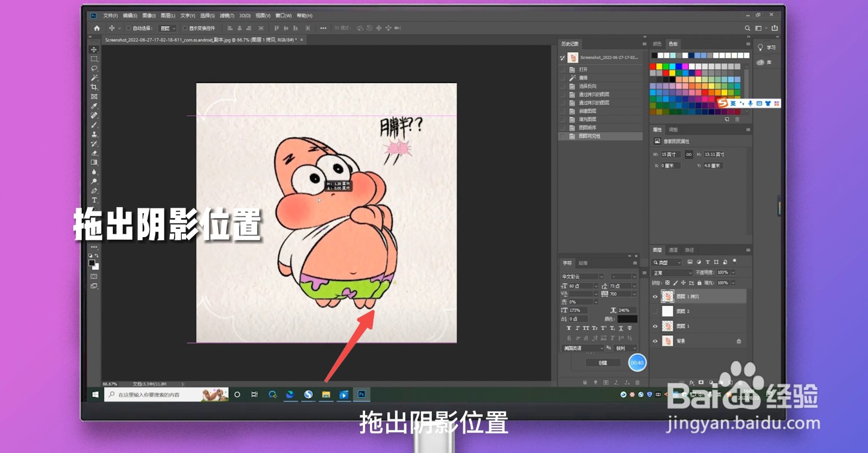The image size is (868, 453).
Task: Pick the red swatch in Swatches panel
Action: tap(653, 67)
